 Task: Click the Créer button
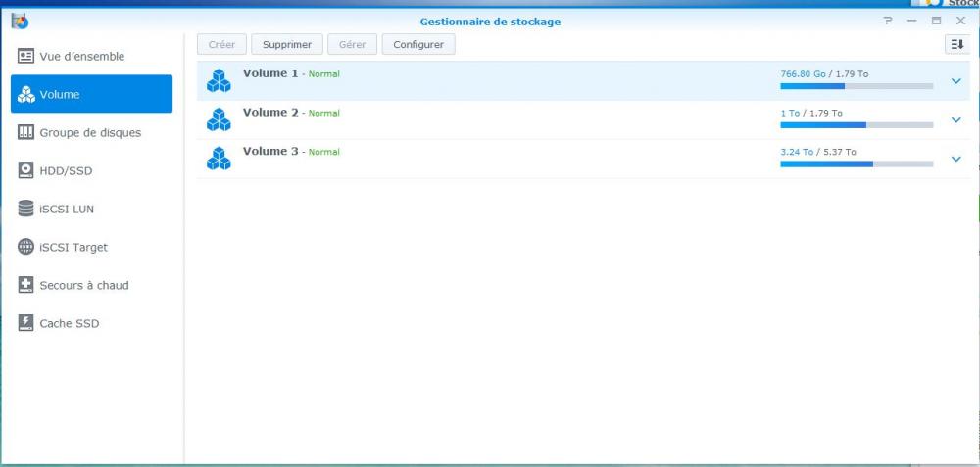point(221,44)
